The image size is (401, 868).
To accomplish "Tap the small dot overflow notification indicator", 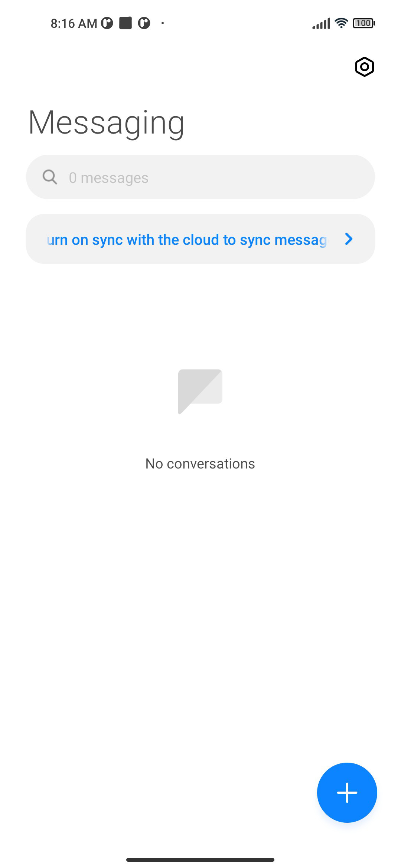I will point(163,23).
